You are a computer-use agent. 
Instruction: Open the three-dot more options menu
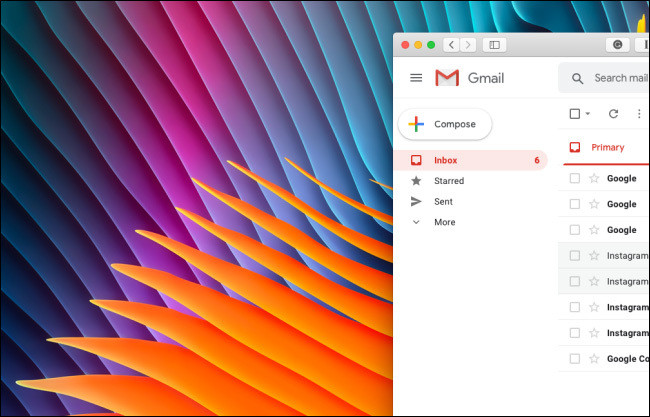point(639,114)
